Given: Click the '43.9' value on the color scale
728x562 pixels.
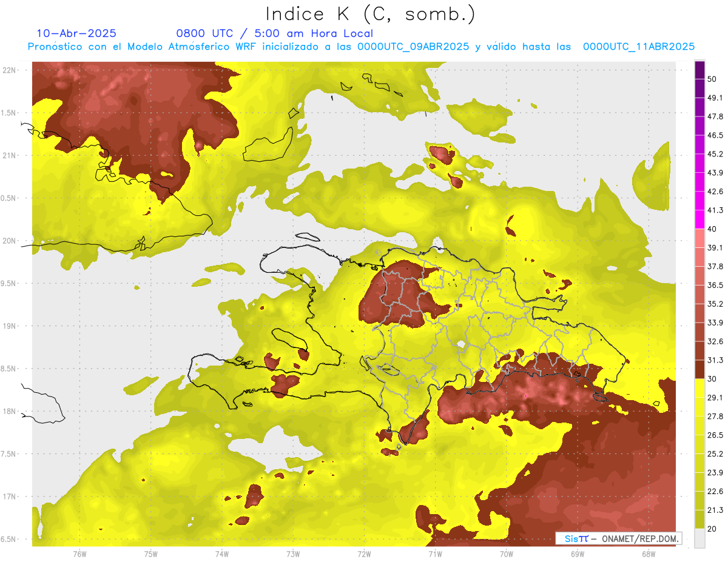Looking at the screenshot, I should (716, 173).
